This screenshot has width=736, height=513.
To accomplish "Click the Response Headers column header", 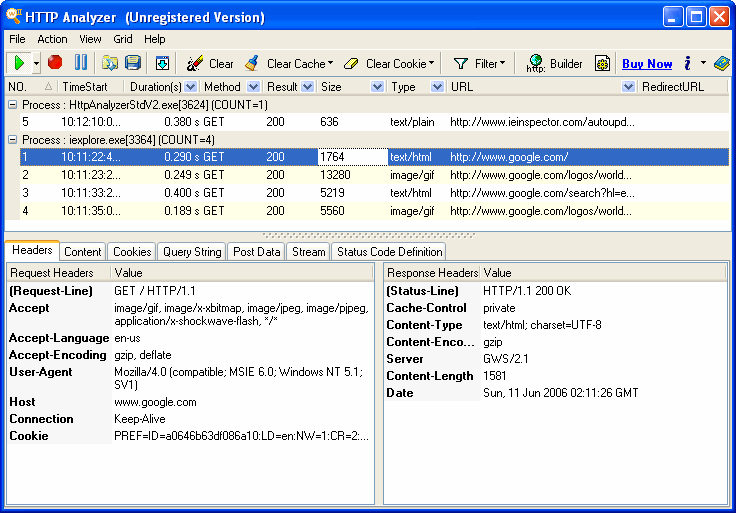I will (432, 273).
